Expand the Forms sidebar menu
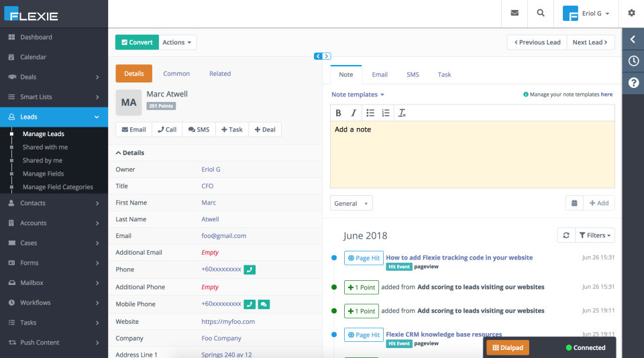The height and width of the screenshot is (358, 644). coord(54,263)
